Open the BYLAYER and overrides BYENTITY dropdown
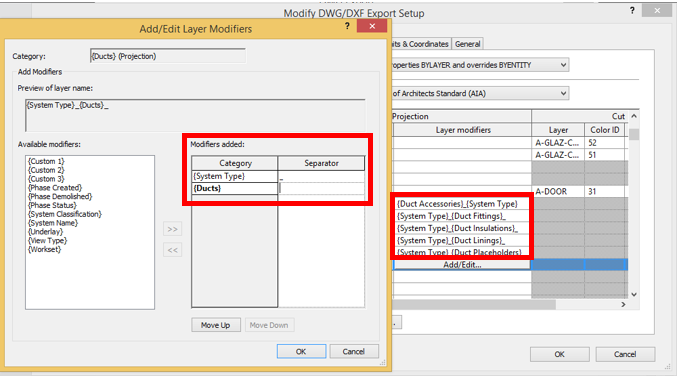Image resolution: width=678 pixels, height=379 pixels. 563,65
